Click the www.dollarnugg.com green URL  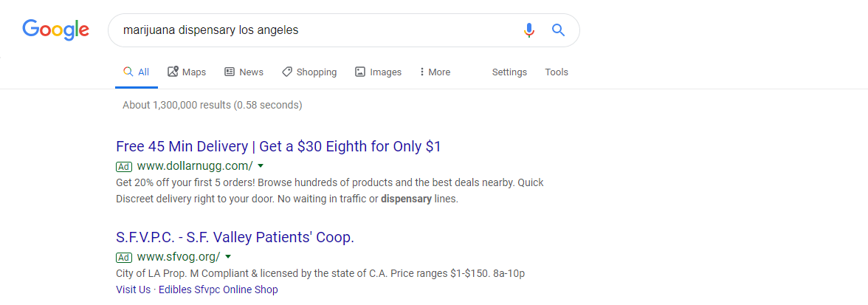point(195,165)
